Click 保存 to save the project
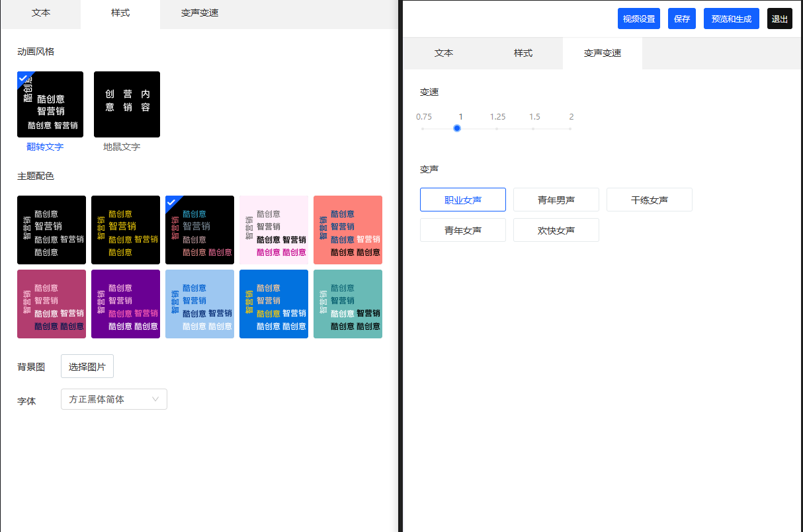Screen dimensions: 803x532 (x=682, y=19)
